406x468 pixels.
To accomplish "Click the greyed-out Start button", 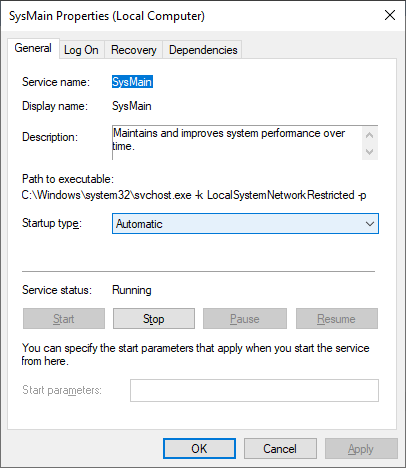I will [x=64, y=319].
